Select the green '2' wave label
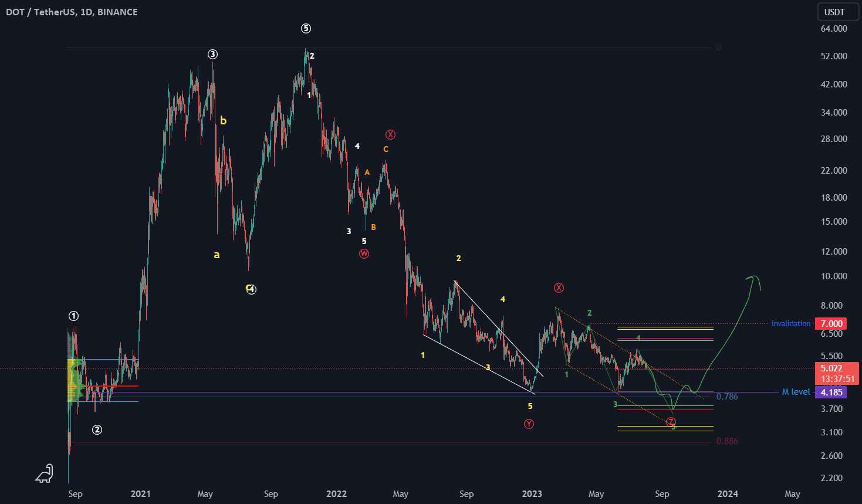862x504 pixels. point(589,313)
